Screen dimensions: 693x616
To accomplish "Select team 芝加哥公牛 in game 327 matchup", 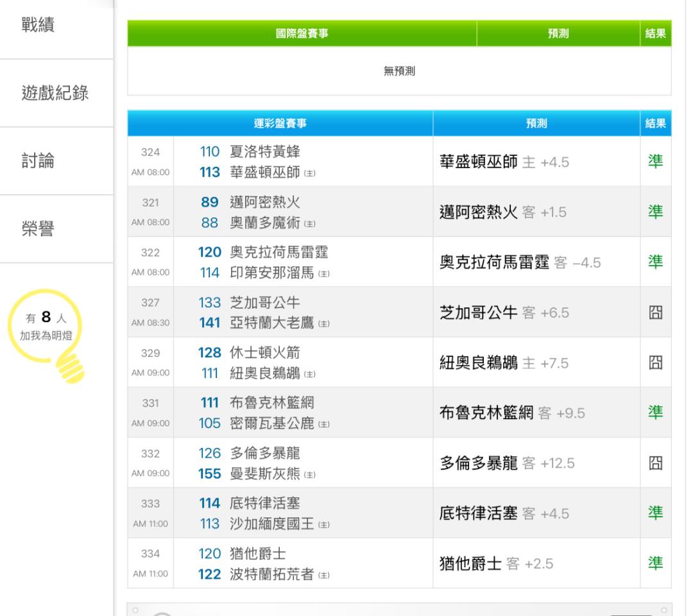I will pos(265,302).
